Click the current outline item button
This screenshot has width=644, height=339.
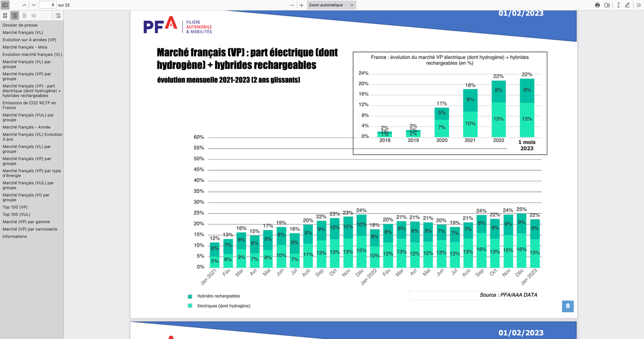point(58,16)
